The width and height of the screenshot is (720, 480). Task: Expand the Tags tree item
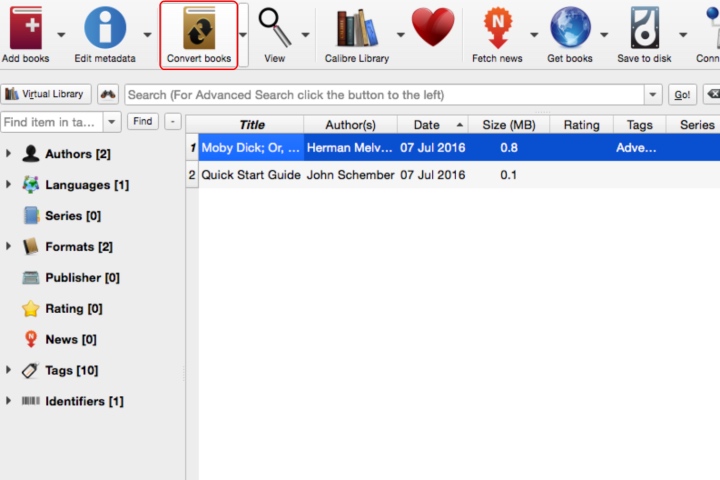[x=8, y=370]
